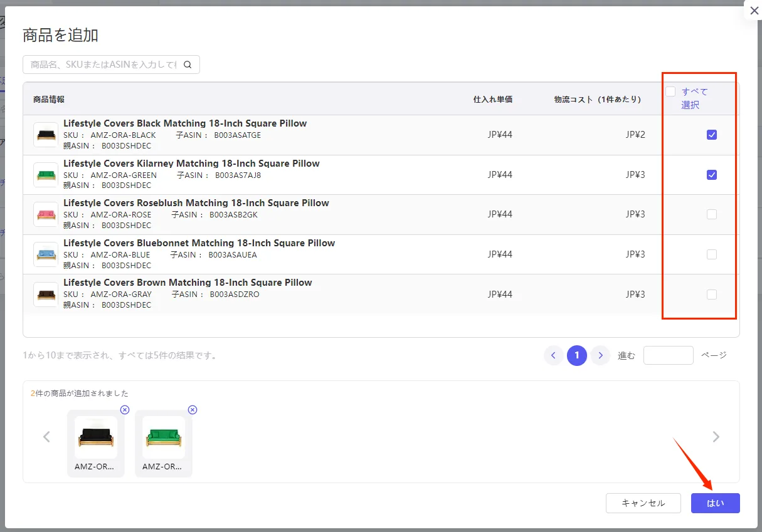762x532 pixels.
Task: Click black sofa product image in list
Action: (x=46, y=135)
